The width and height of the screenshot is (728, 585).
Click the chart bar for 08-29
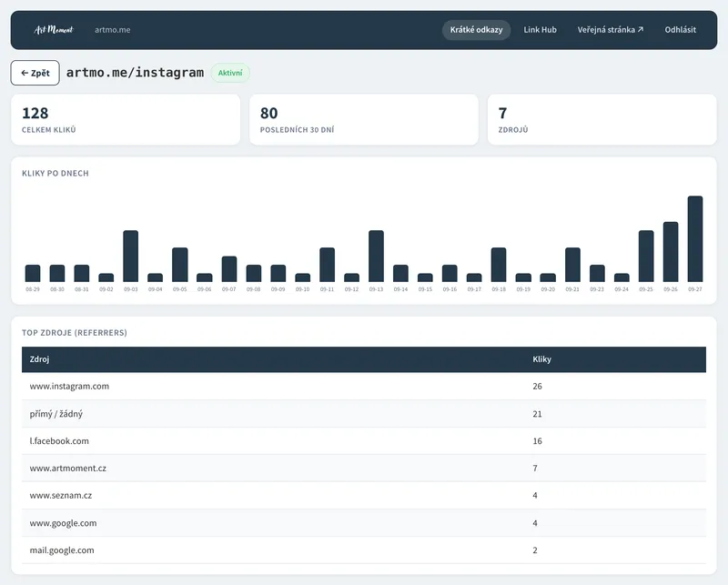(x=33, y=274)
